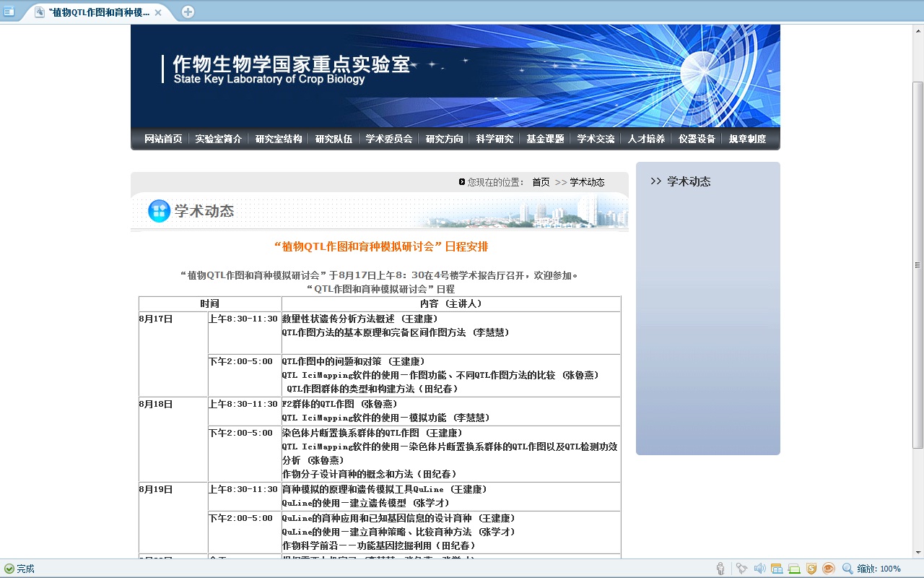The image size is (924, 578).
Task: Open 网站首页 in navigation bar
Action: pos(163,139)
